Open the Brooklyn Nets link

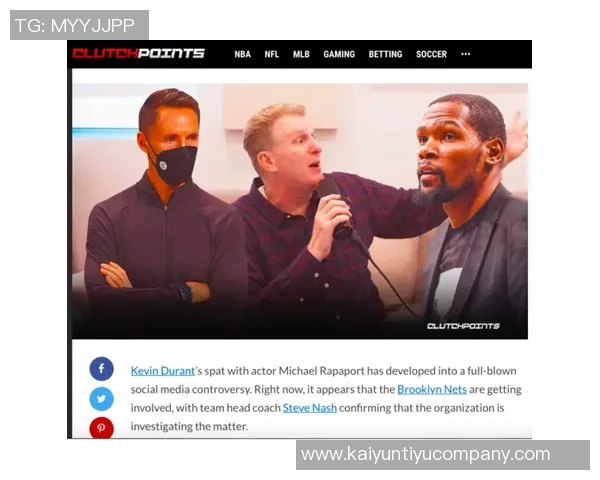pos(432,389)
